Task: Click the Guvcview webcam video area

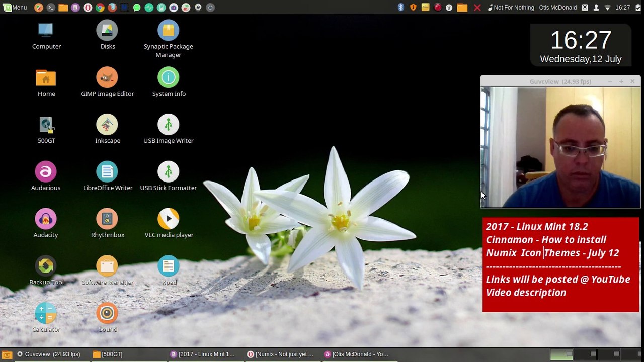Action: pos(560,147)
